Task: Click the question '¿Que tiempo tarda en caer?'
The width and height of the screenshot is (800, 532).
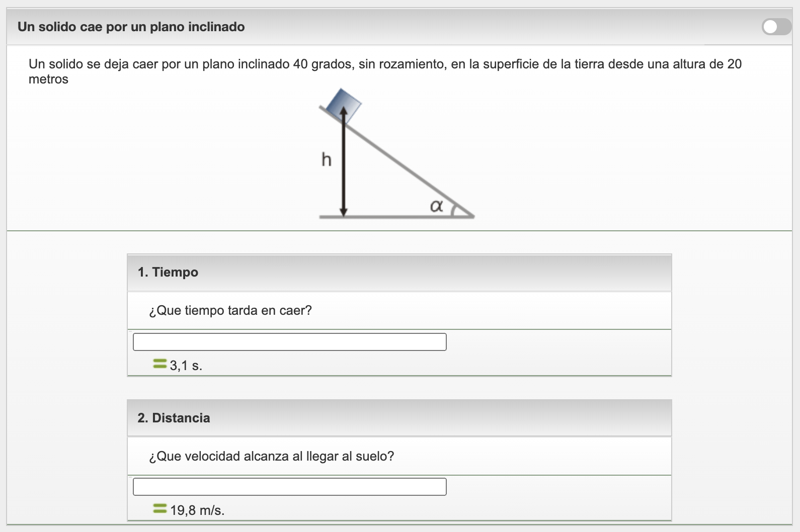Action: [230, 310]
